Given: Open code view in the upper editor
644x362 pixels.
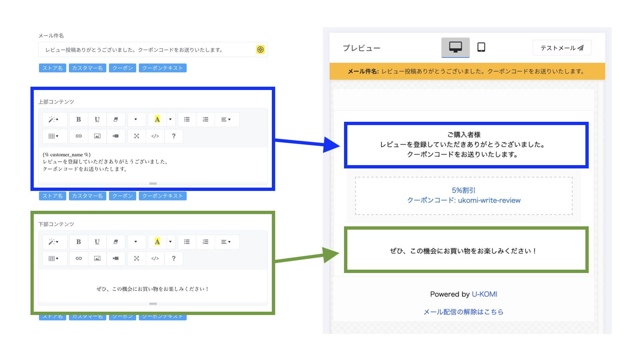Looking at the screenshot, I should click(x=155, y=136).
